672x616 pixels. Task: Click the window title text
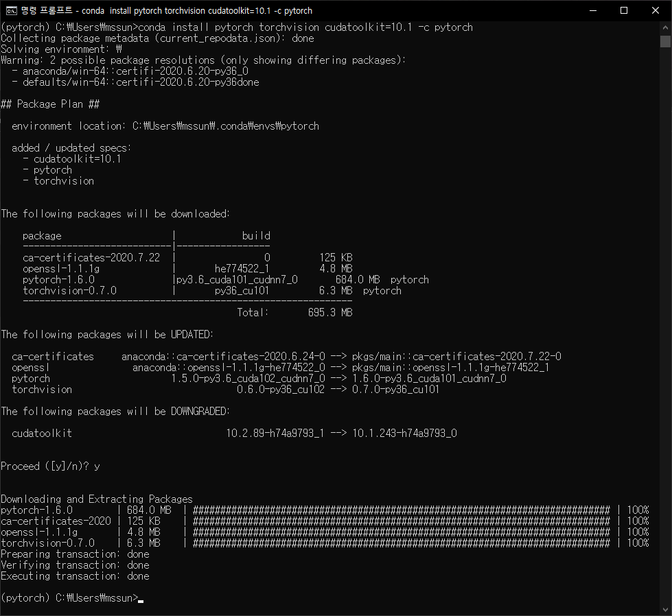point(167,11)
